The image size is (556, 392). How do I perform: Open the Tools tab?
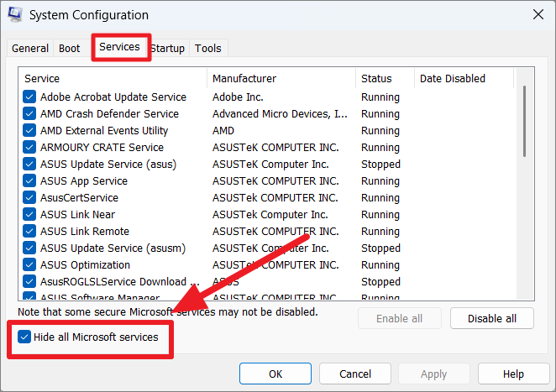(x=208, y=48)
